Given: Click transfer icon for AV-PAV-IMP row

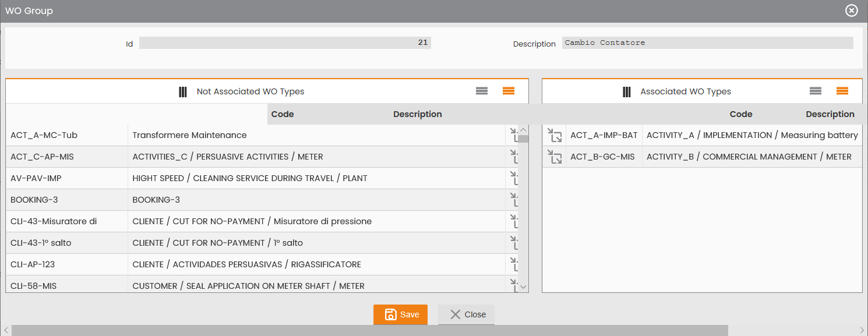Looking at the screenshot, I should point(514,178).
